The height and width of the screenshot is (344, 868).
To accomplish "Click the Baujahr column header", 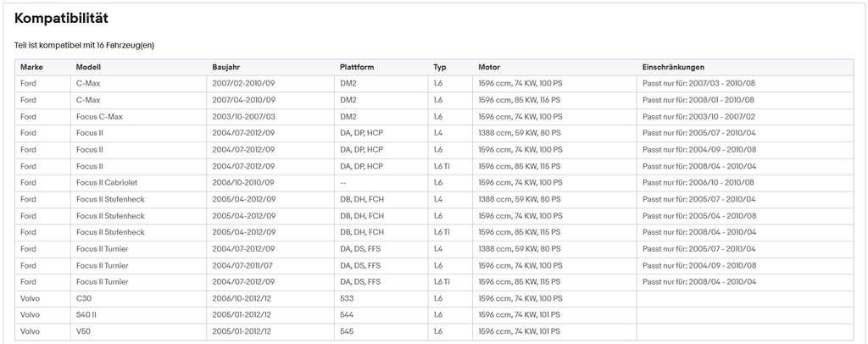I will coord(225,67).
